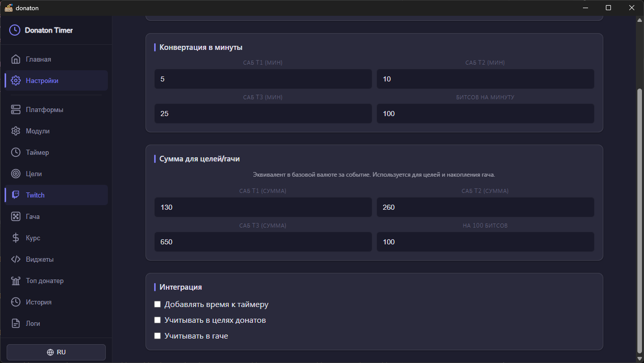Screen dimensions: 644x363
Task: Click the Конвертация в минуты heading
Action: [201, 47]
